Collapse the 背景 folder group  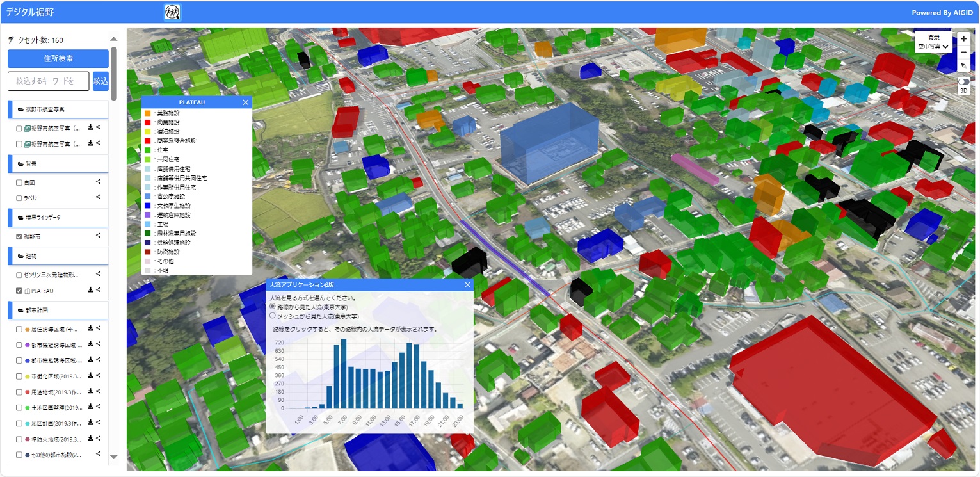click(58, 164)
